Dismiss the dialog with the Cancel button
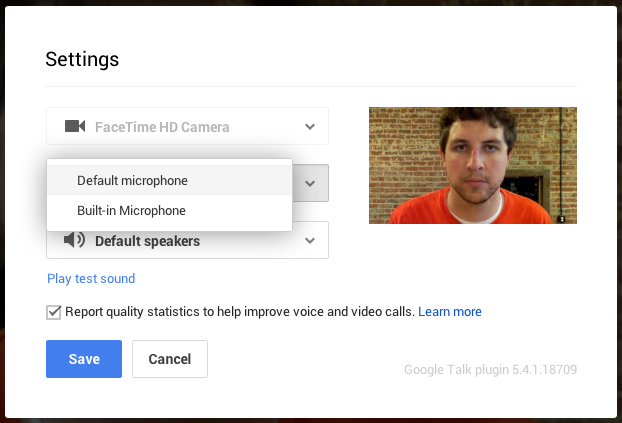The width and height of the screenshot is (622, 423). 170,359
